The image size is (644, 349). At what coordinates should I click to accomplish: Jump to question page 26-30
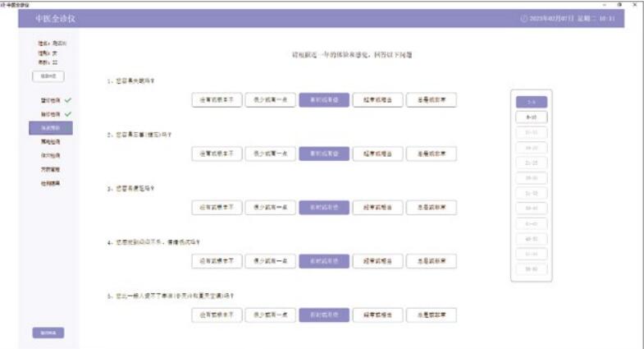[532, 178]
